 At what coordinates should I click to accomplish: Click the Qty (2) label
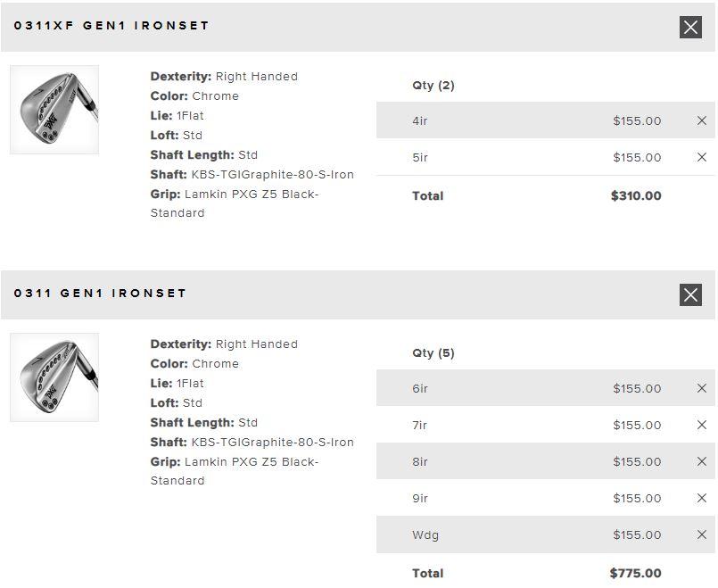coord(433,86)
